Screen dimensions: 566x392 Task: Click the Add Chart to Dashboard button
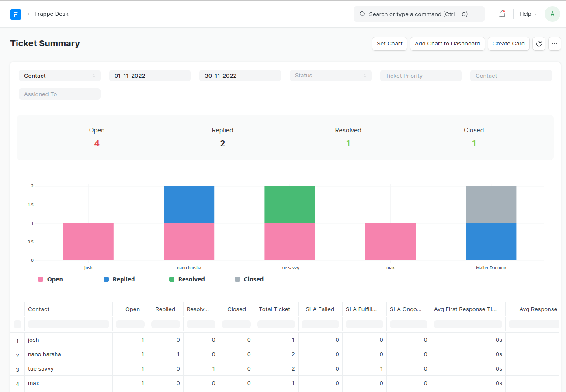(447, 44)
